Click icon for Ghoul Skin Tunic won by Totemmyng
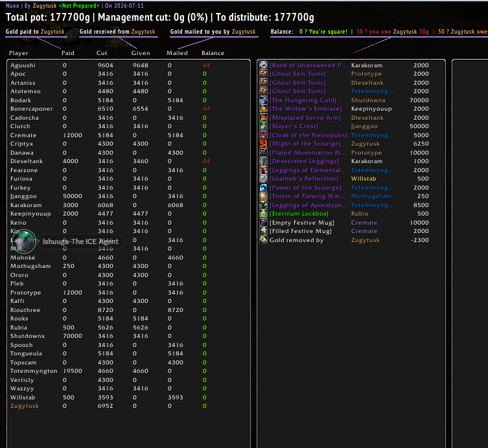 pos(264,91)
